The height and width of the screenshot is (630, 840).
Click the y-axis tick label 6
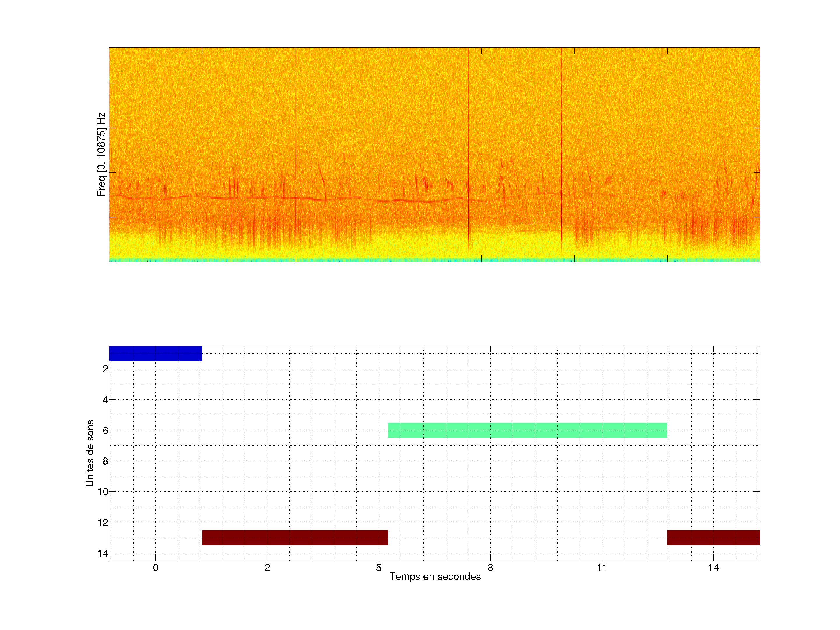pos(105,430)
